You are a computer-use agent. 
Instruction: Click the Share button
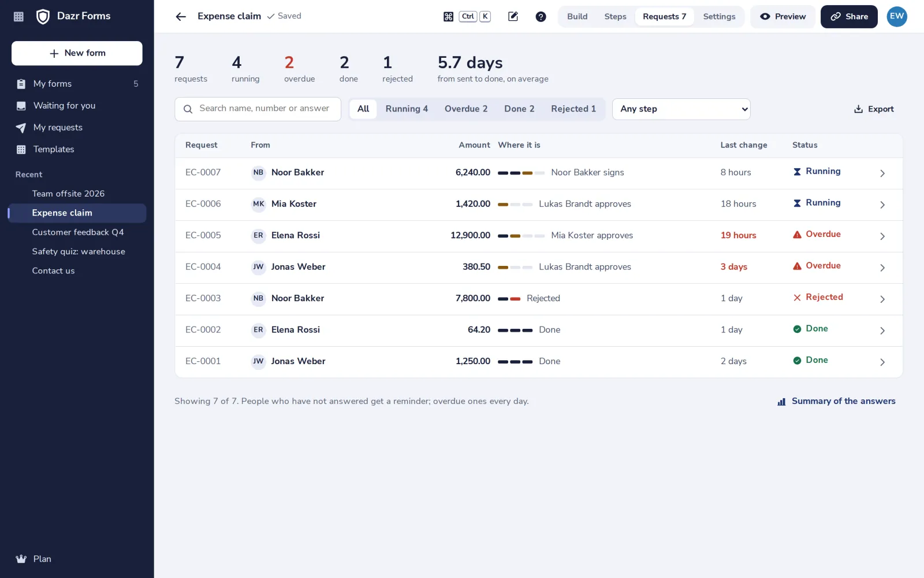coord(849,17)
